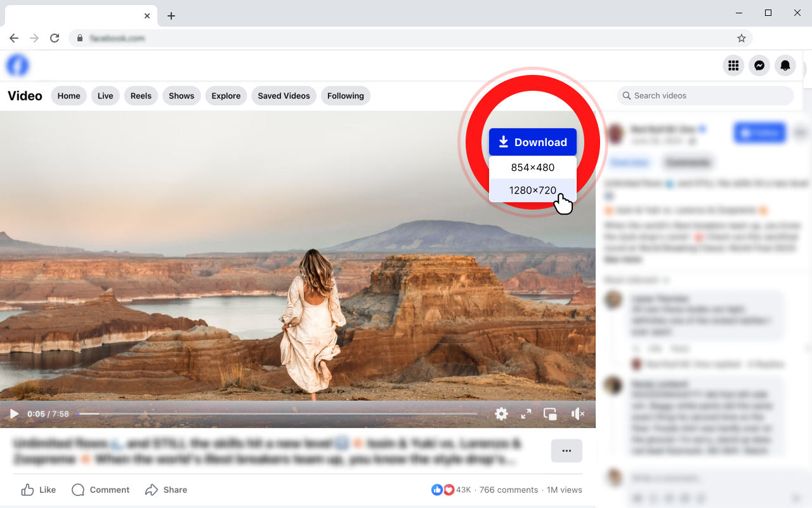
Task: Like the video
Action: point(38,490)
